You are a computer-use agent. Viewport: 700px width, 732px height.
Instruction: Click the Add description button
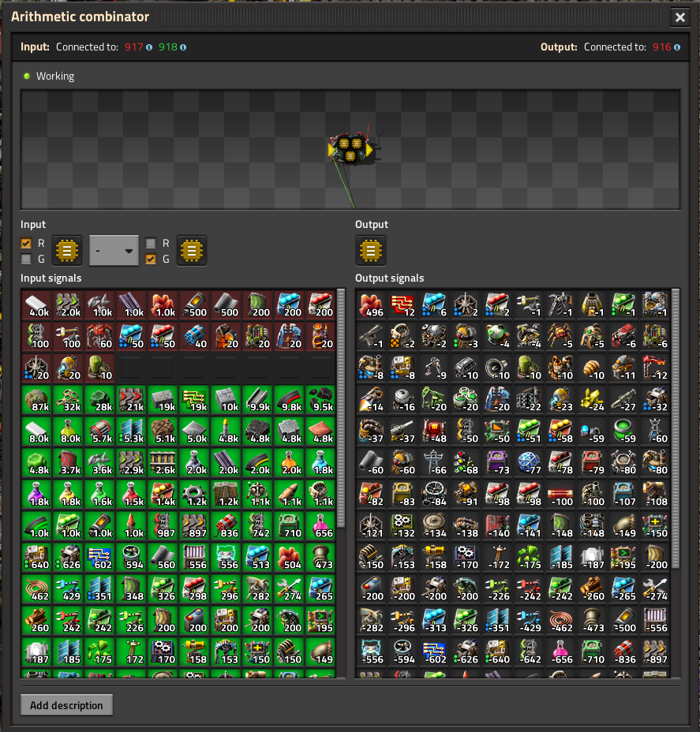[x=66, y=705]
